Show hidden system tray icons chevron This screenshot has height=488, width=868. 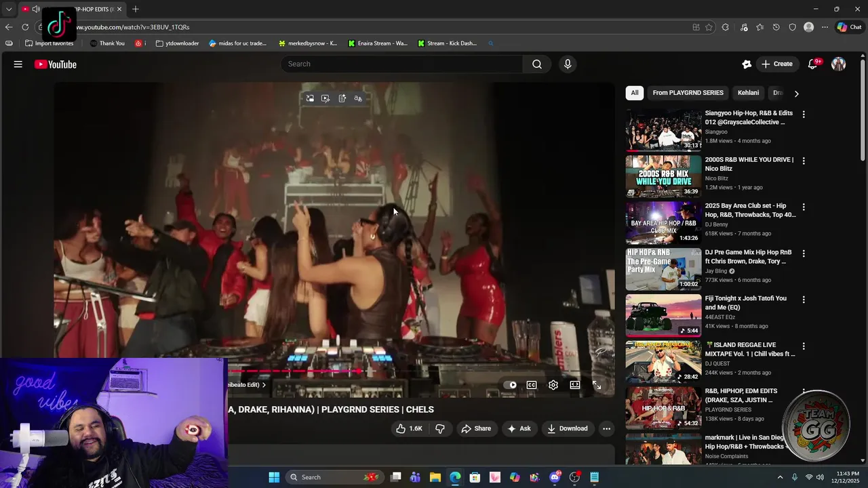click(x=780, y=477)
